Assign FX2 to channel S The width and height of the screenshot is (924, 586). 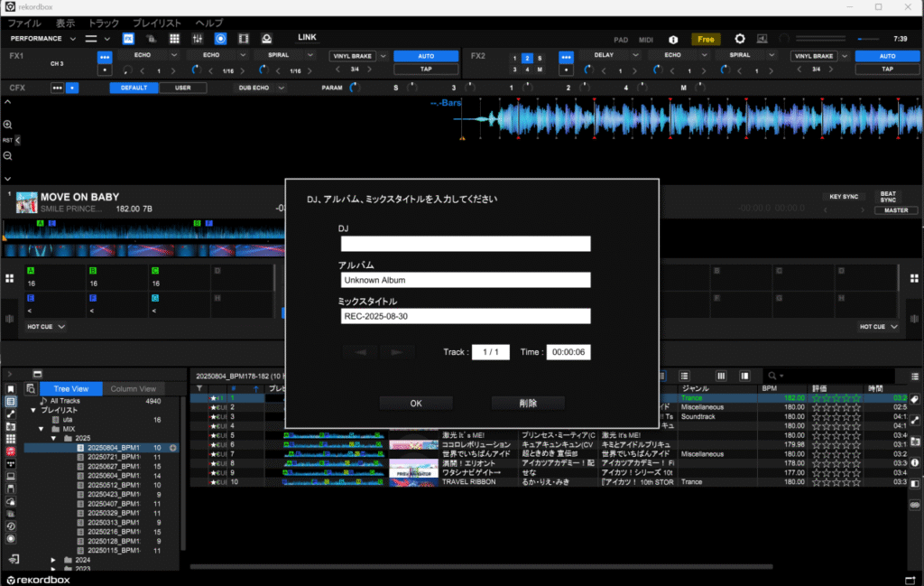pyautogui.click(x=540, y=59)
